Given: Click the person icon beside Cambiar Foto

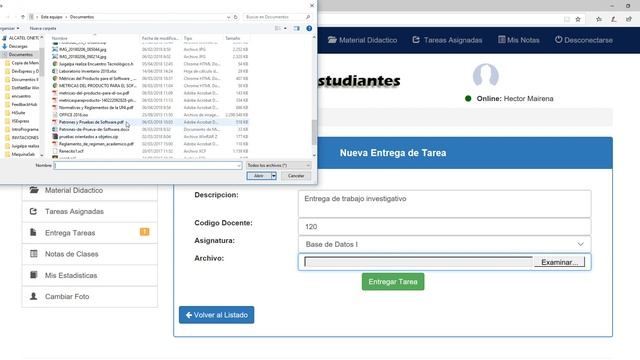Looking at the screenshot, I should (33, 296).
